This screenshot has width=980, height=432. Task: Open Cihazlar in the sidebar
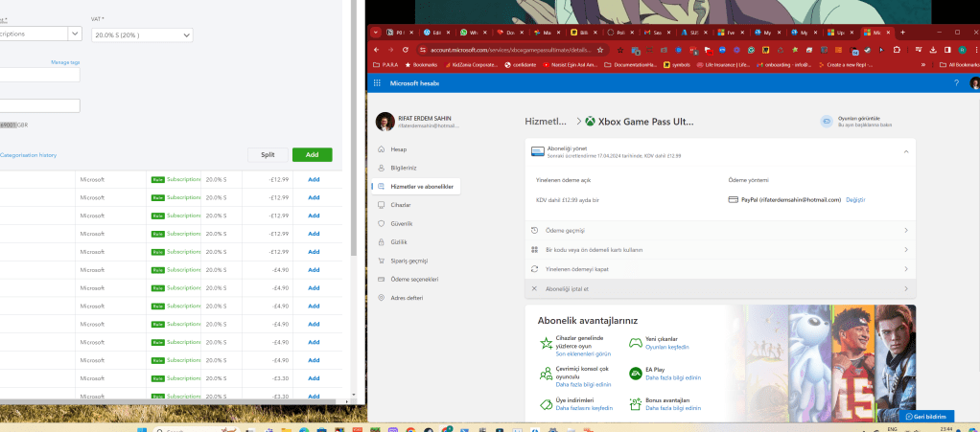pyautogui.click(x=401, y=205)
